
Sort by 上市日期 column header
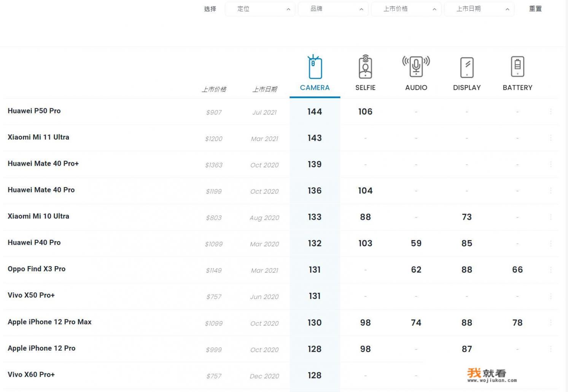tap(264, 89)
